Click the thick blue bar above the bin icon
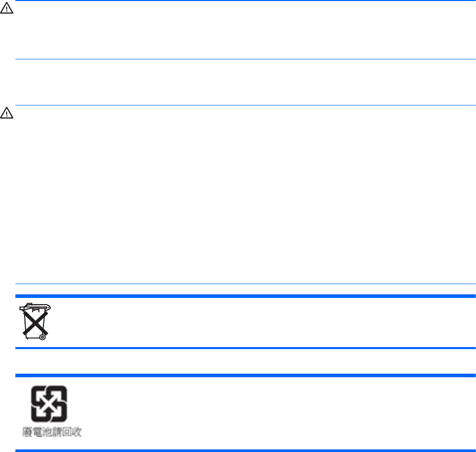This screenshot has width=476, height=452. [246, 296]
